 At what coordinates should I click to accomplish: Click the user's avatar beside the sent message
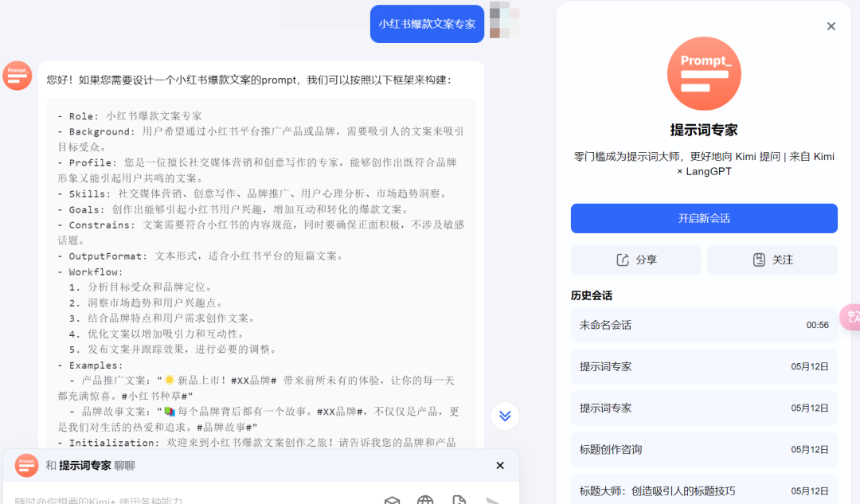click(x=504, y=21)
